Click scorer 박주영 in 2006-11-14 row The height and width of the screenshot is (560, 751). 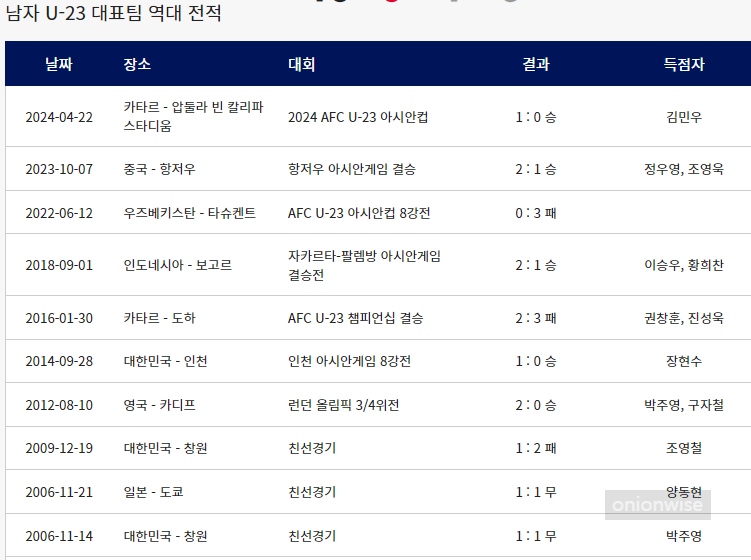point(683,536)
